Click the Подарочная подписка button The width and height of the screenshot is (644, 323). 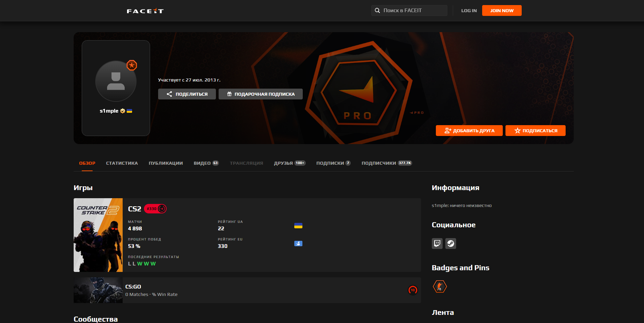point(261,94)
